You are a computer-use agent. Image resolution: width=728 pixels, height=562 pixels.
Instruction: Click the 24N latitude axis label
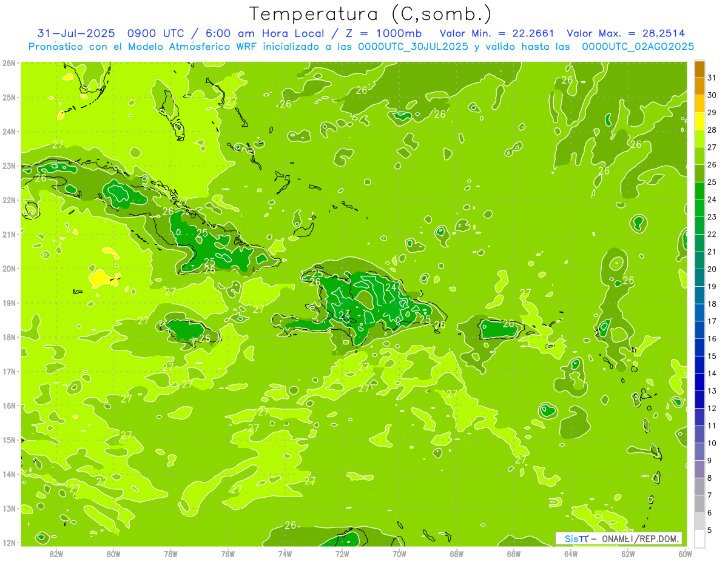tap(9, 132)
